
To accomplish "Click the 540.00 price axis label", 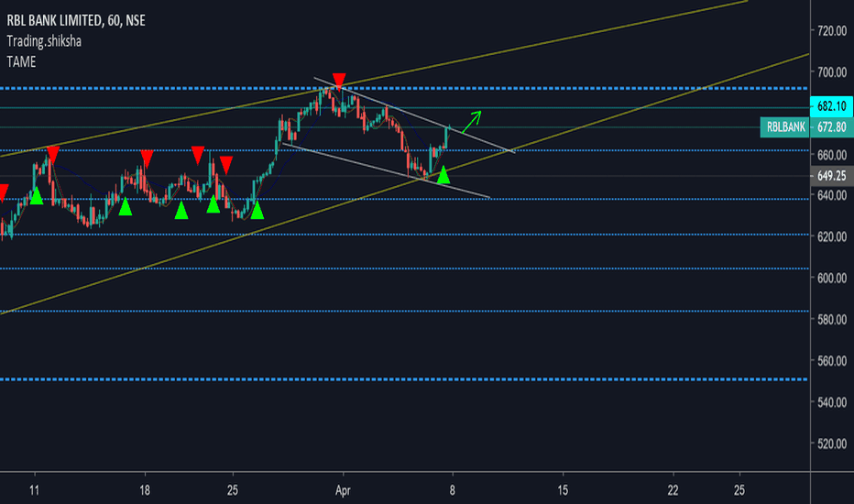I will click(832, 402).
